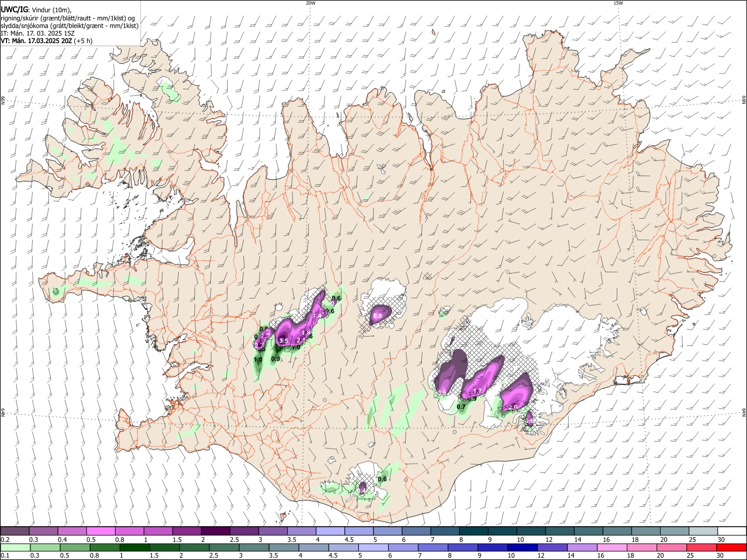
Task: Select the bright pink 0.5–0.8 swatch in the upper legend
Action: [100, 531]
